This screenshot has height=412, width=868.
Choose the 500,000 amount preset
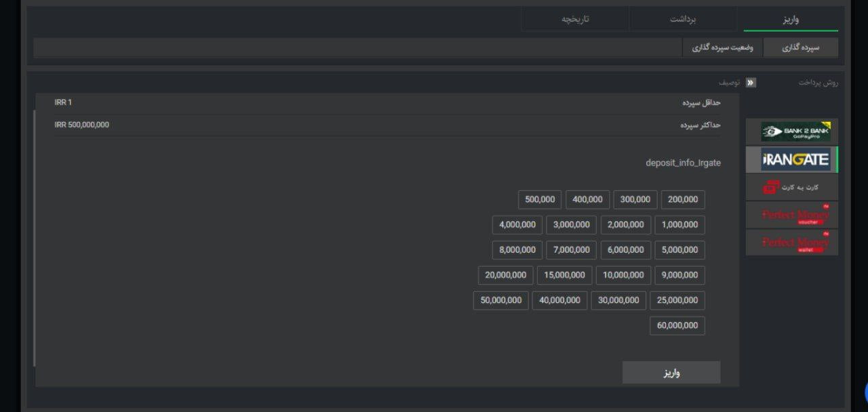pos(540,200)
